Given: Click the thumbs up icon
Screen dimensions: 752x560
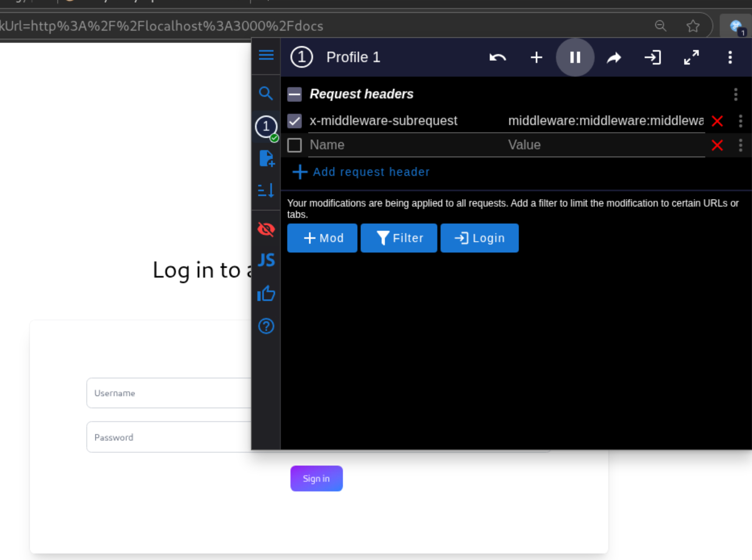Looking at the screenshot, I should coord(266,294).
